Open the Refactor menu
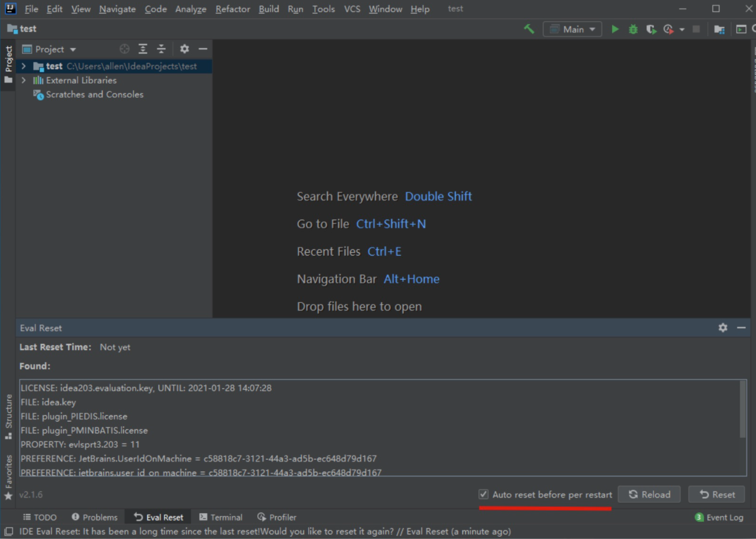Screen dimensions: 756x539 click(233, 9)
